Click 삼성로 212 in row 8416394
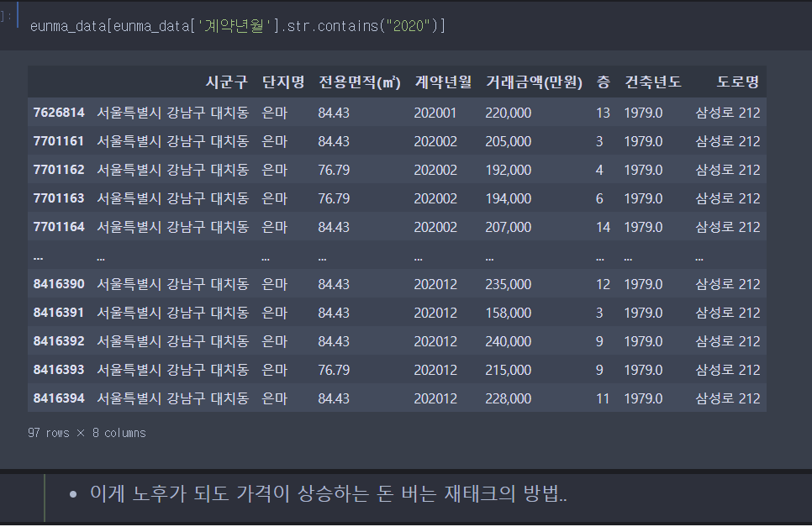The height and width of the screenshot is (527, 812). click(728, 398)
